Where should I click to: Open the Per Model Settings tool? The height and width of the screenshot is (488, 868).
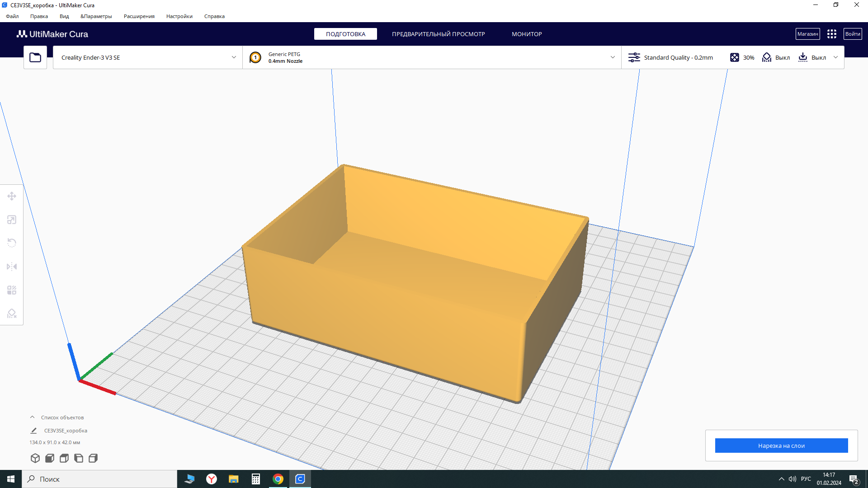pyautogui.click(x=12, y=290)
